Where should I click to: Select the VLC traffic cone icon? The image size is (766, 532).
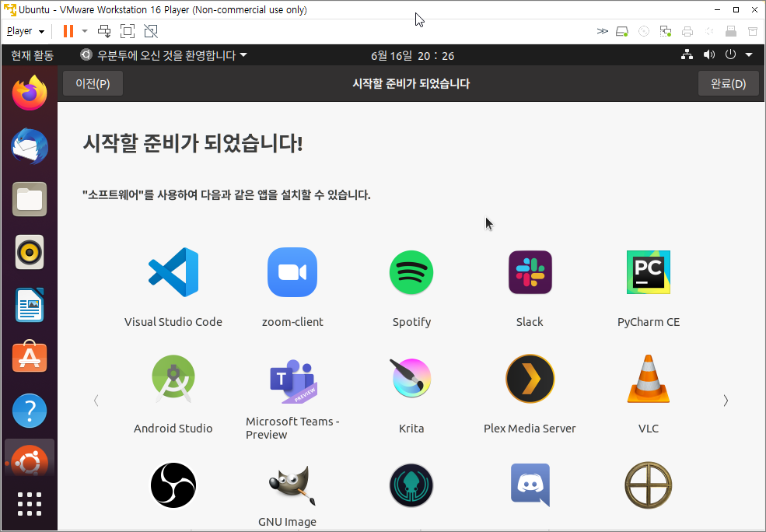pos(649,379)
